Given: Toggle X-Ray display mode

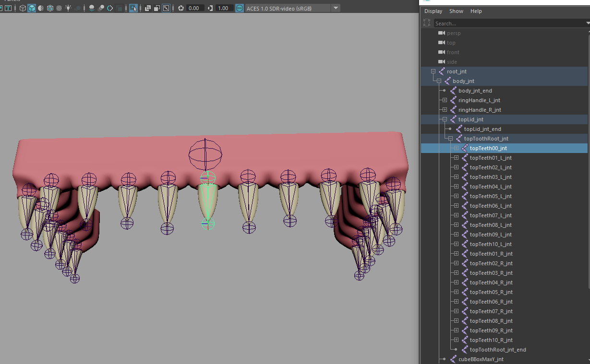Looking at the screenshot, I should tap(147, 8).
